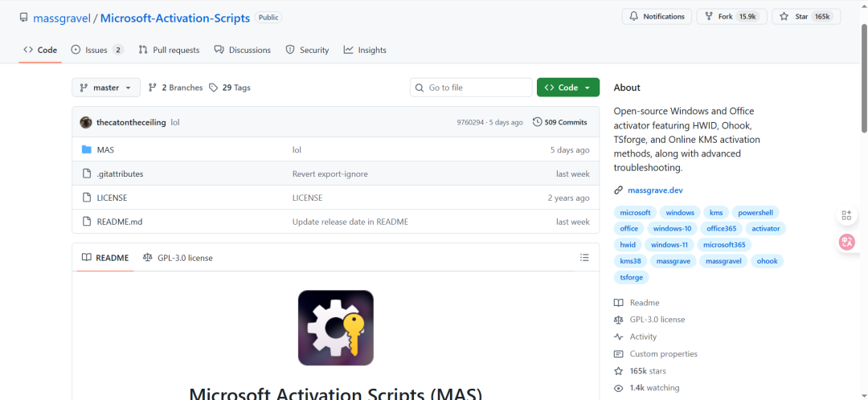Open the thecatontheceiling author link

click(x=131, y=122)
